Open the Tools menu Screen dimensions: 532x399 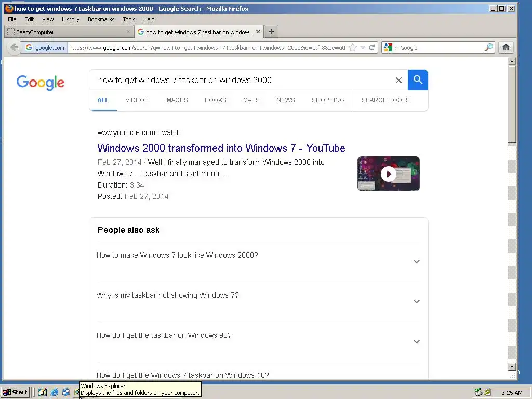tap(129, 19)
